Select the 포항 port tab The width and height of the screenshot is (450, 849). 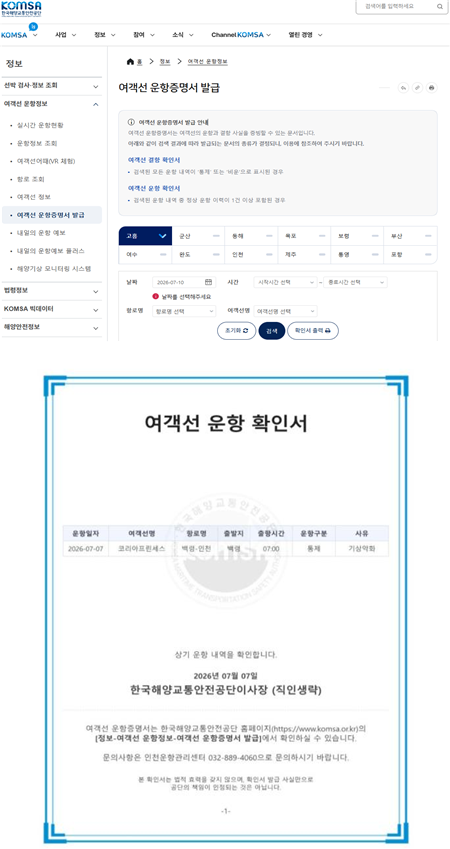[x=410, y=254]
